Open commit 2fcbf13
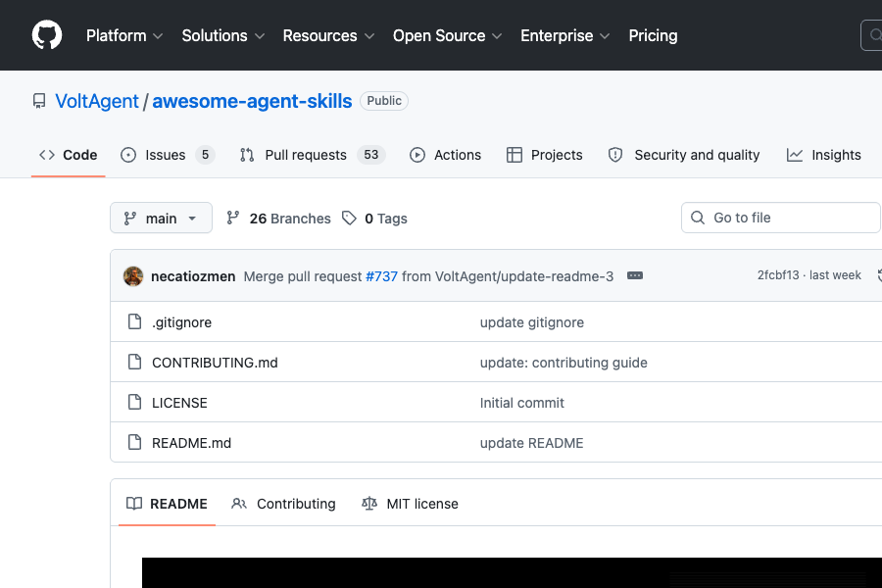Viewport: 882px width, 588px height. [778, 275]
